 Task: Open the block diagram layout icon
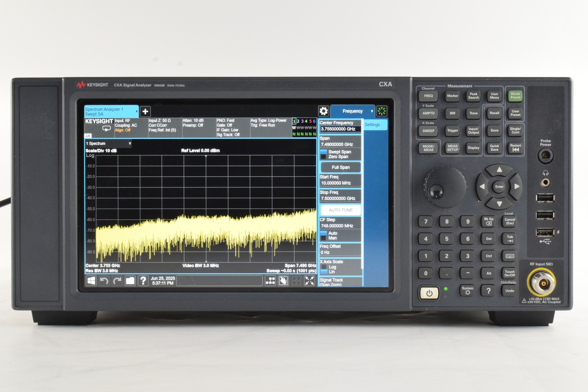(x=270, y=281)
